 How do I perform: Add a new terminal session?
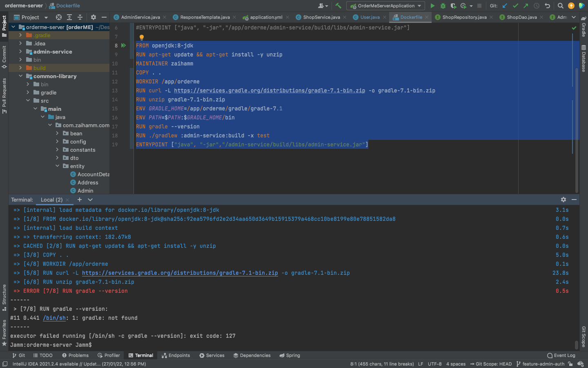tap(80, 200)
